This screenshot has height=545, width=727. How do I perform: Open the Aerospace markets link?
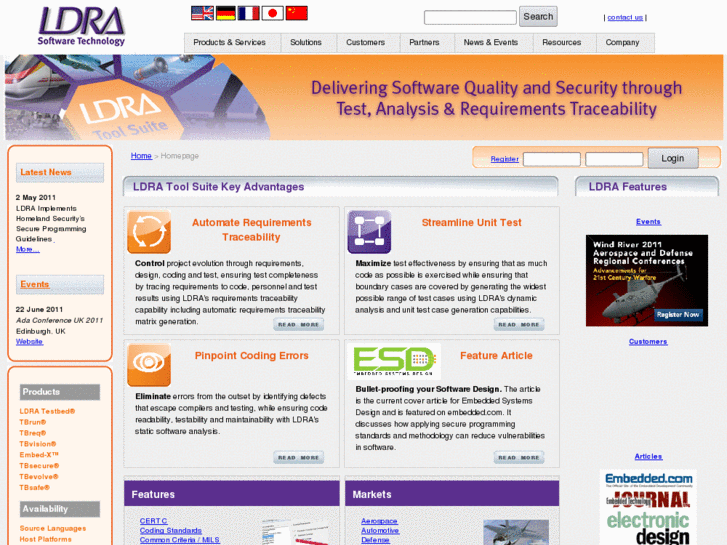[379, 521]
